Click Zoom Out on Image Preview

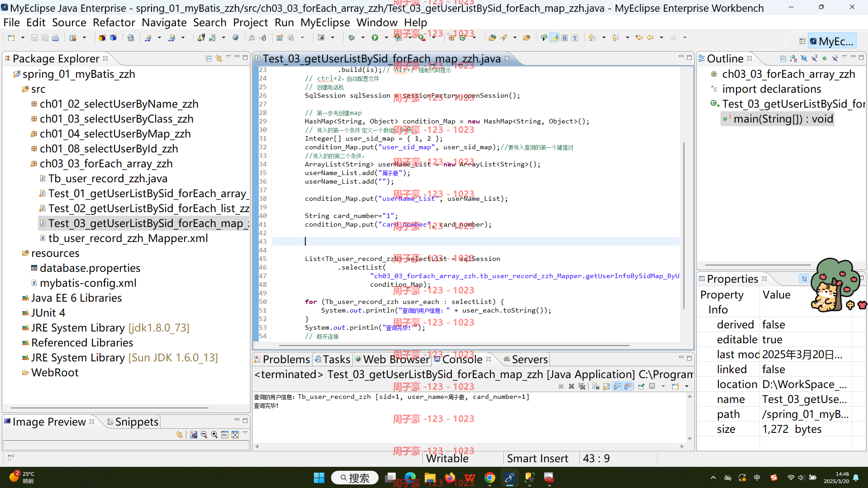coord(204,435)
